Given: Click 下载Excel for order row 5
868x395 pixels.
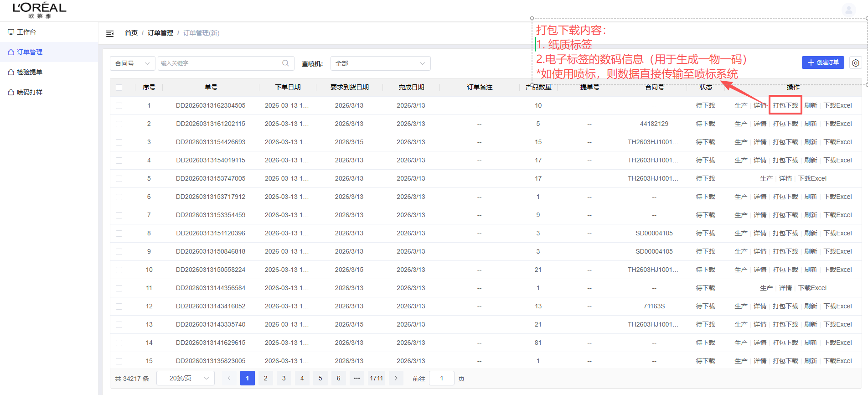Looking at the screenshot, I should click(812, 179).
